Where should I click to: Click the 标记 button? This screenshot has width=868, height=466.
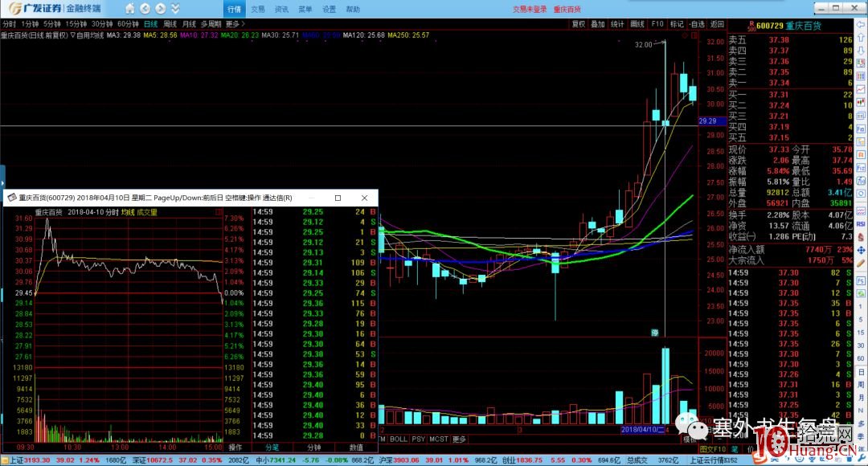coord(677,24)
